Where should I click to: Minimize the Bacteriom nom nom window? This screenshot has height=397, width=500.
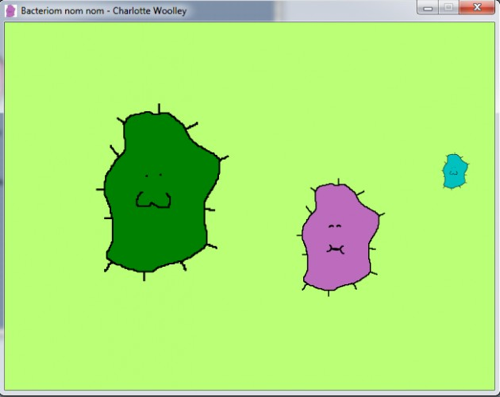coord(428,7)
